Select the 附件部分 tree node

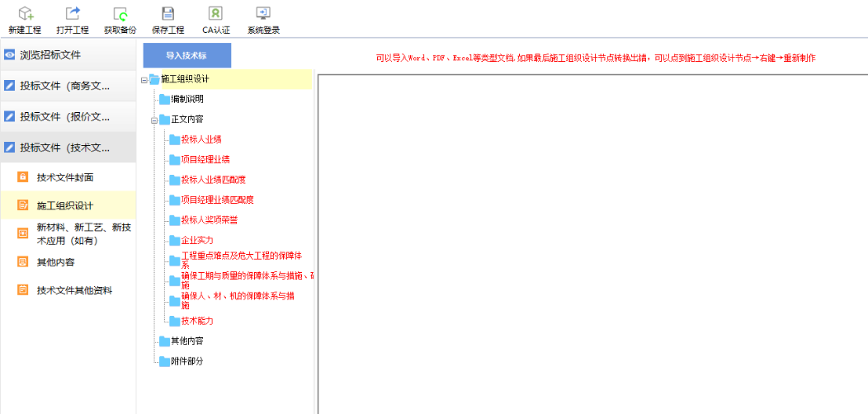[186, 361]
